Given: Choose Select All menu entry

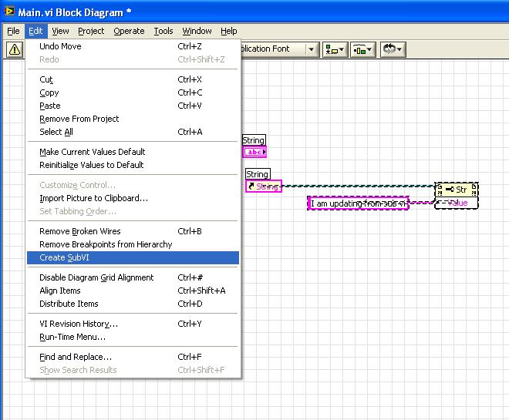Looking at the screenshot, I should [x=133, y=132].
